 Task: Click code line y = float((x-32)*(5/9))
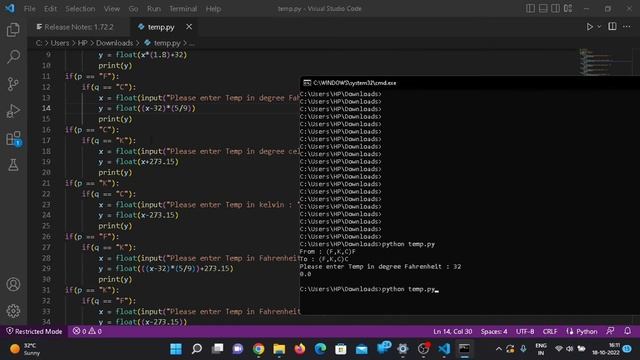click(147, 108)
